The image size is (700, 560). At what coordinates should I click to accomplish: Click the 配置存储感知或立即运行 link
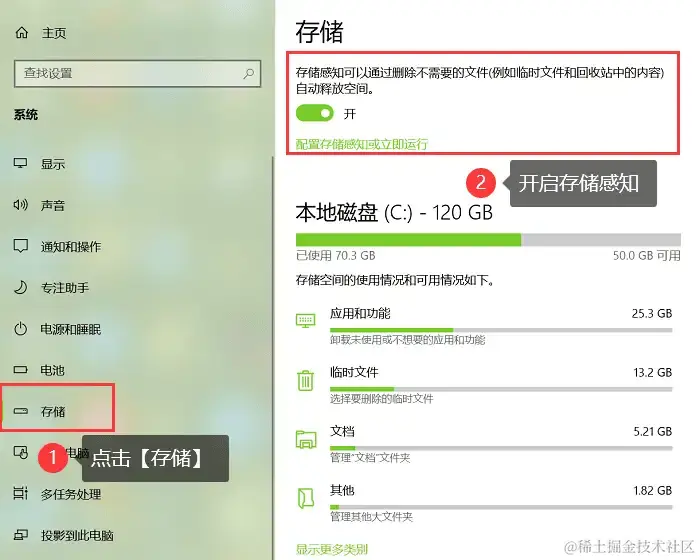coord(362,144)
